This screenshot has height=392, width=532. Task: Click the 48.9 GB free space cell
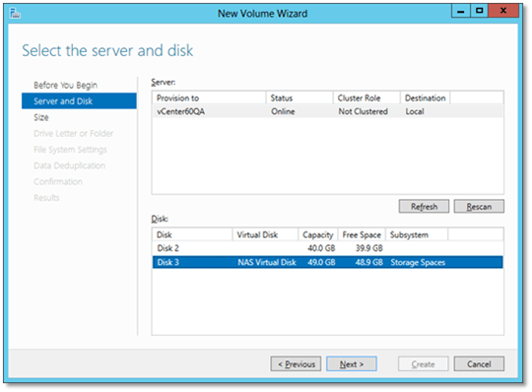(x=369, y=262)
